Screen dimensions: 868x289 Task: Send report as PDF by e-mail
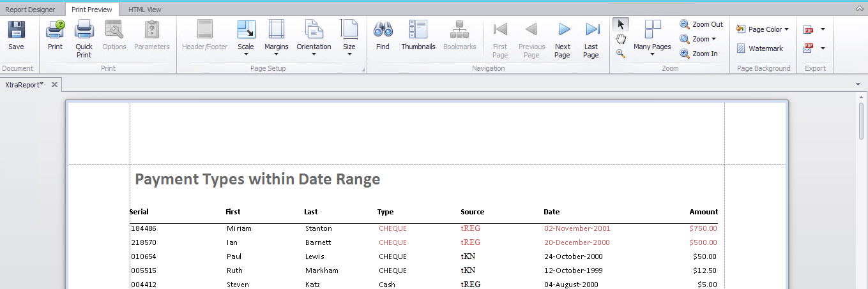click(809, 48)
